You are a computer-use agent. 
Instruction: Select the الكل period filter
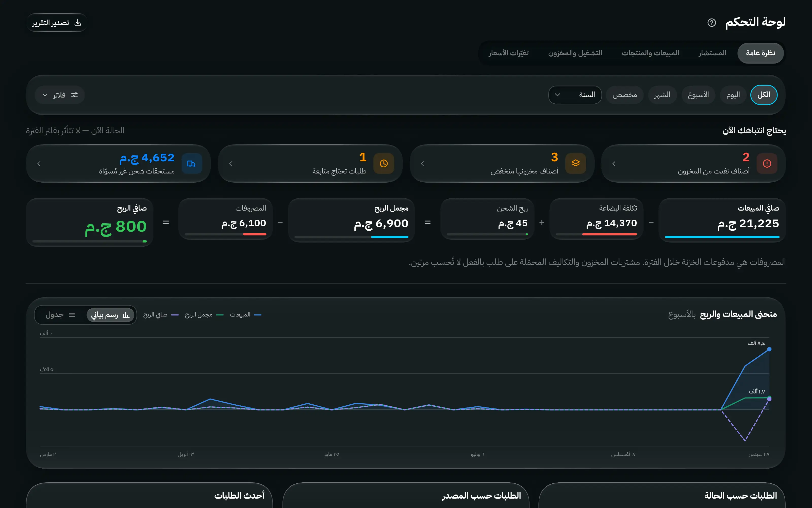[x=764, y=95]
